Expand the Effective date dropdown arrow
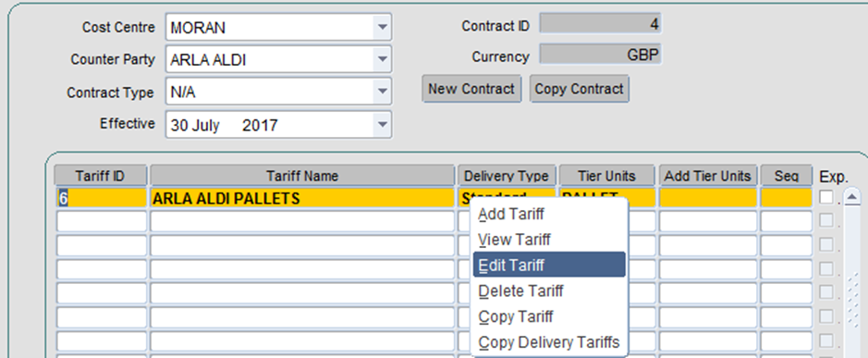The height and width of the screenshot is (358, 868). [x=382, y=125]
